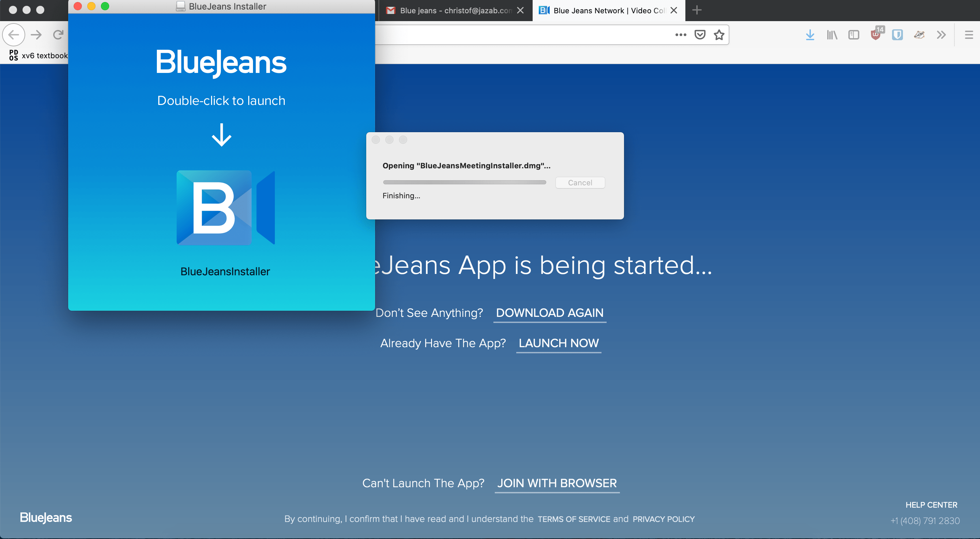Screen dimensions: 980x539
Task: Save page to Pocket icon
Action: 700,35
